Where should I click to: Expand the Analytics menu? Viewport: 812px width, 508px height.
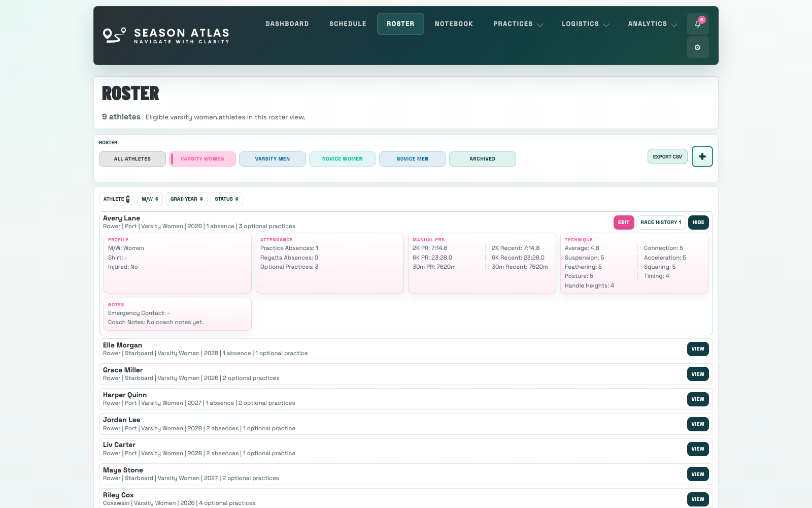(x=652, y=24)
